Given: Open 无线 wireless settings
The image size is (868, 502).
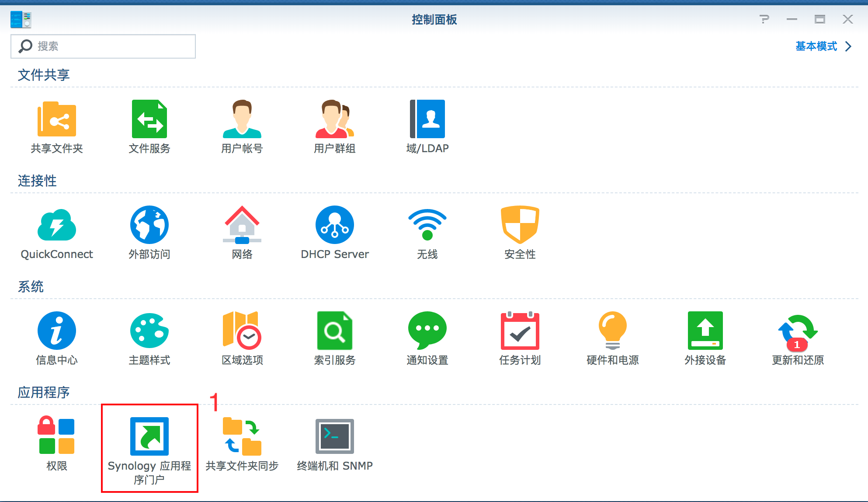Looking at the screenshot, I should 427,225.
